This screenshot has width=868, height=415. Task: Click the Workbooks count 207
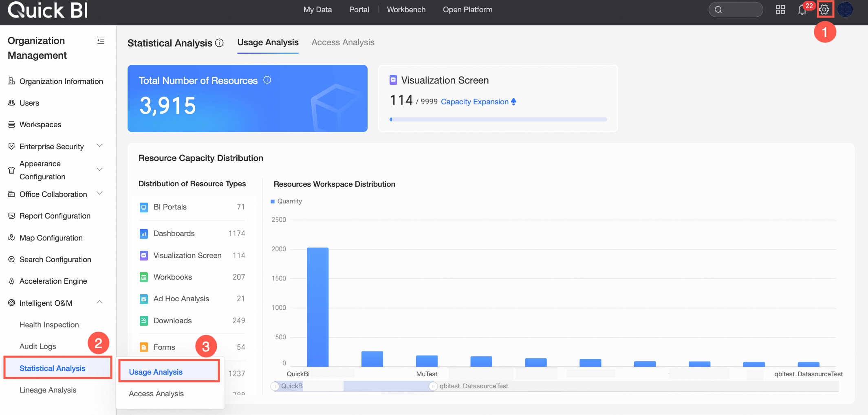point(239,277)
